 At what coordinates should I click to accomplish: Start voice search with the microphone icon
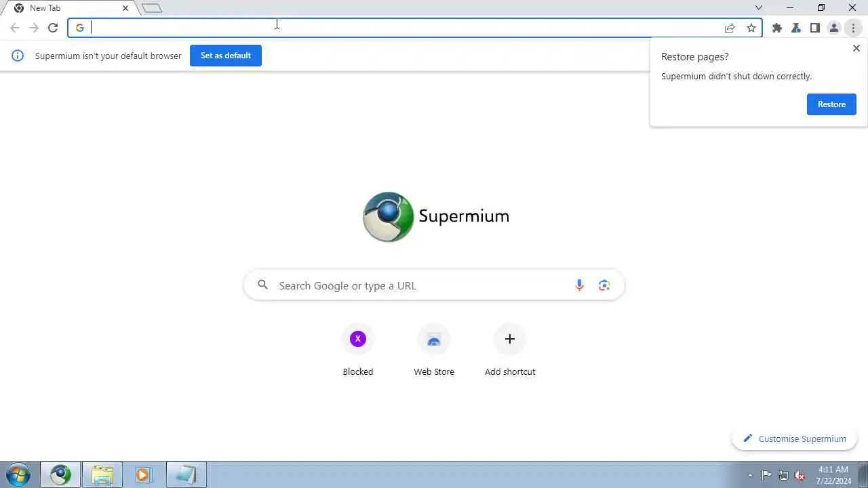click(x=579, y=285)
